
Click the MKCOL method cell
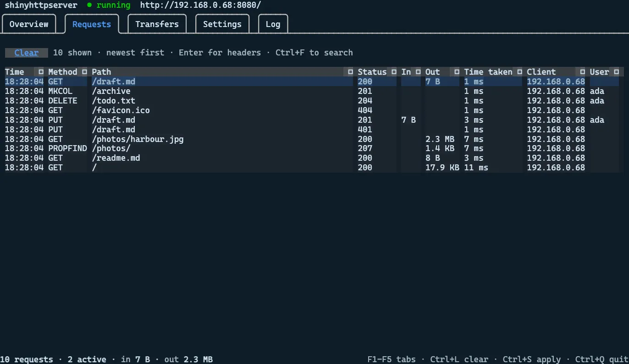tap(61, 91)
